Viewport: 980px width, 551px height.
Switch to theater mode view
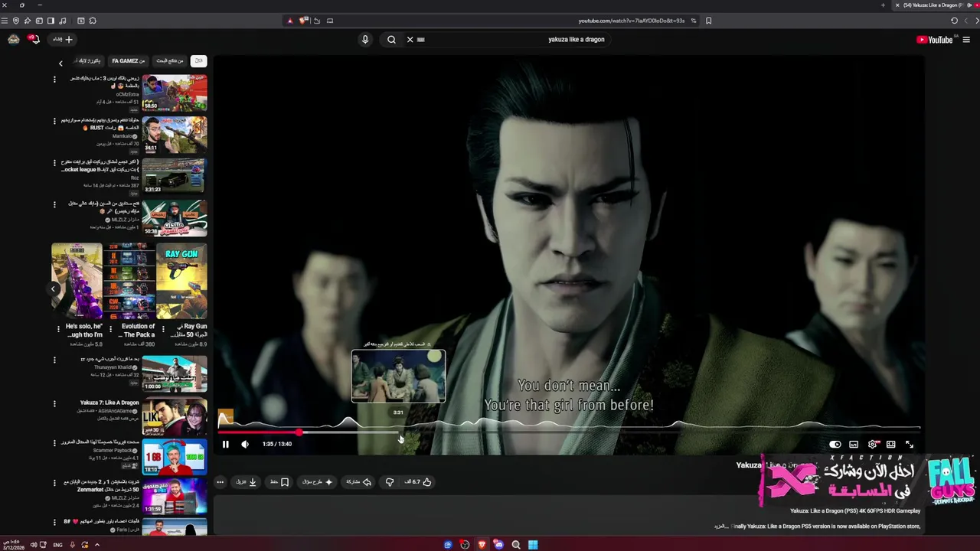coord(891,444)
